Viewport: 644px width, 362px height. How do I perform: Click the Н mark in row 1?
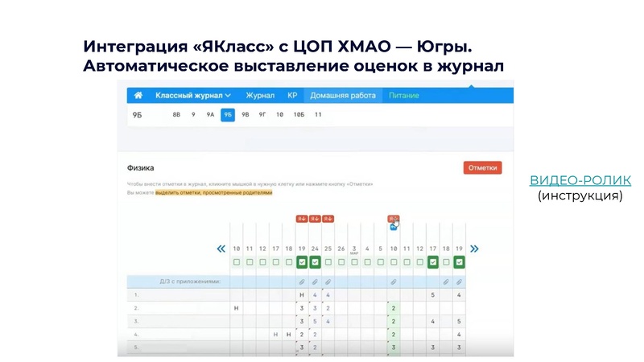[x=302, y=294]
